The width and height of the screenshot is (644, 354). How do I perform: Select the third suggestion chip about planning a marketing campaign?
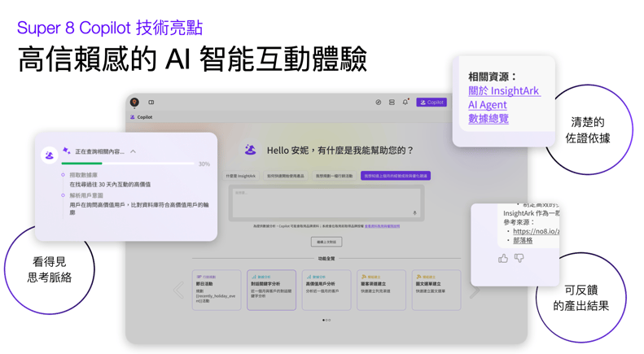pos(334,176)
